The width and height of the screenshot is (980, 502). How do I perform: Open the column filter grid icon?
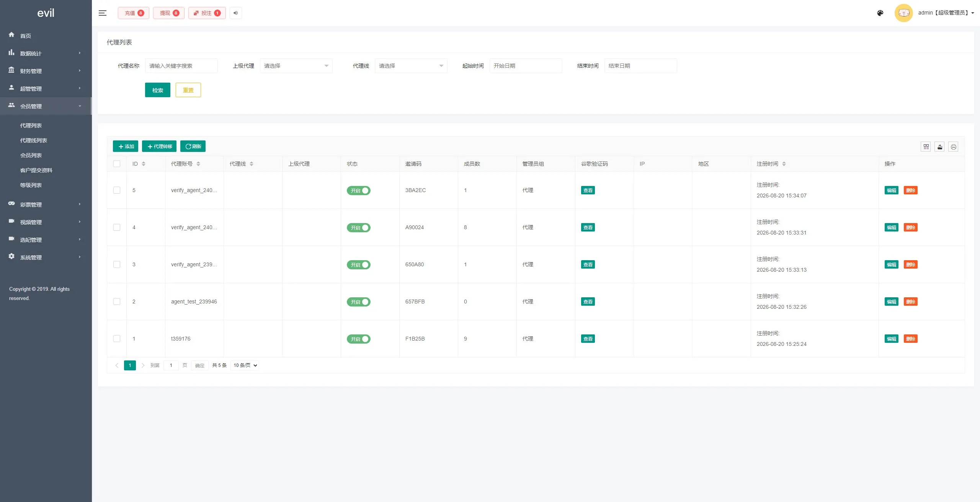click(926, 147)
